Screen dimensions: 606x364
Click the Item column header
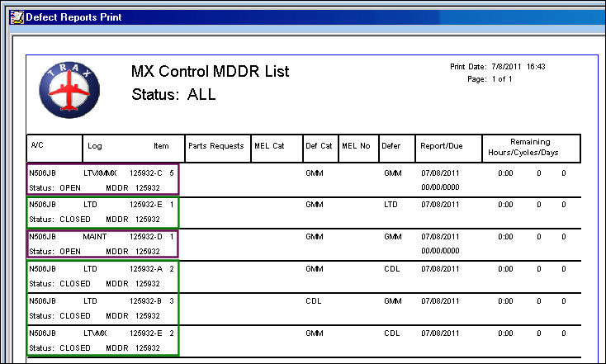pyautogui.click(x=161, y=146)
